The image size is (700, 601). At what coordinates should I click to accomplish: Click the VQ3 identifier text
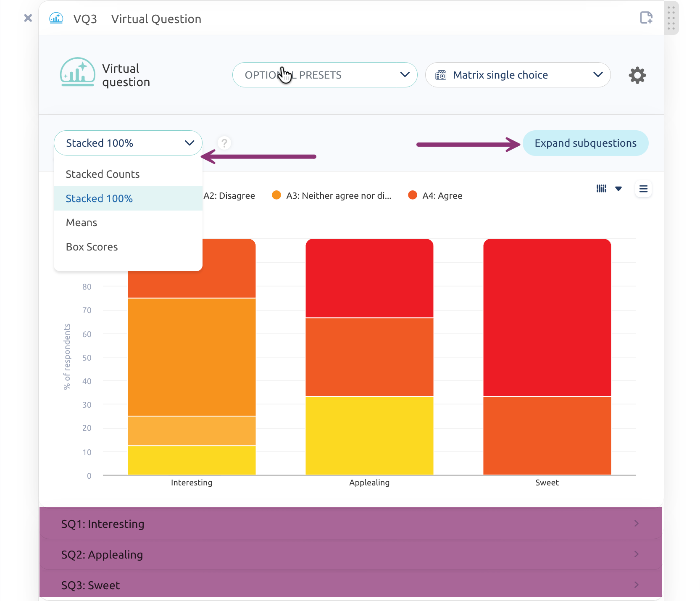click(85, 19)
